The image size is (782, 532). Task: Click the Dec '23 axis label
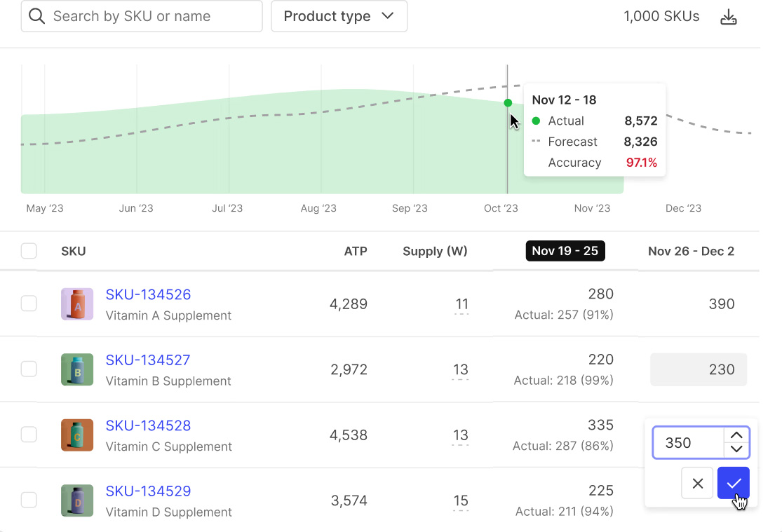coord(683,208)
